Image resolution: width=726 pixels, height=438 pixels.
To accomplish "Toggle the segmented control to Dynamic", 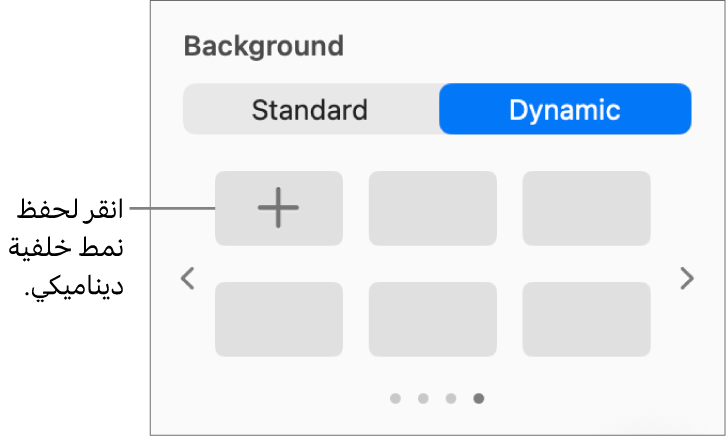I will [565, 109].
